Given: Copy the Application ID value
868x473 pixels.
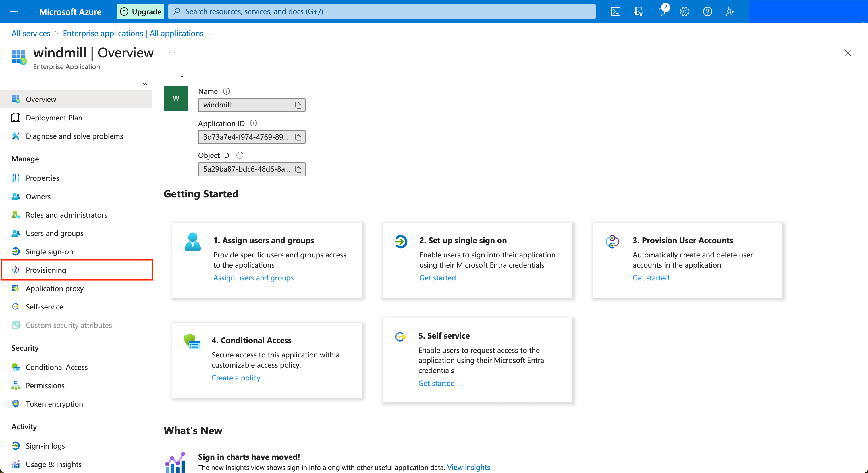Looking at the screenshot, I should (298, 137).
